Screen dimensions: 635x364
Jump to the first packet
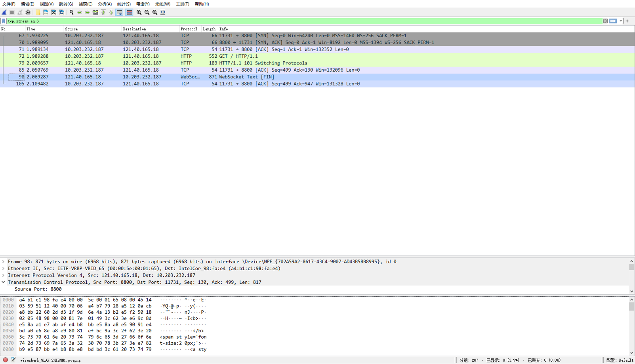pos(103,12)
